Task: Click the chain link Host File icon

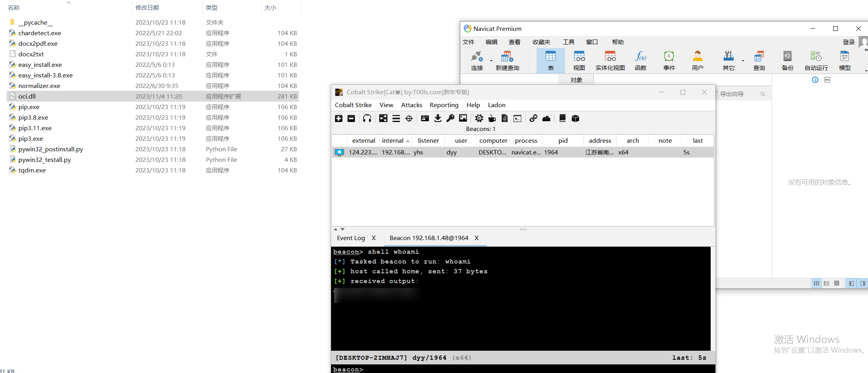Action: (533, 118)
